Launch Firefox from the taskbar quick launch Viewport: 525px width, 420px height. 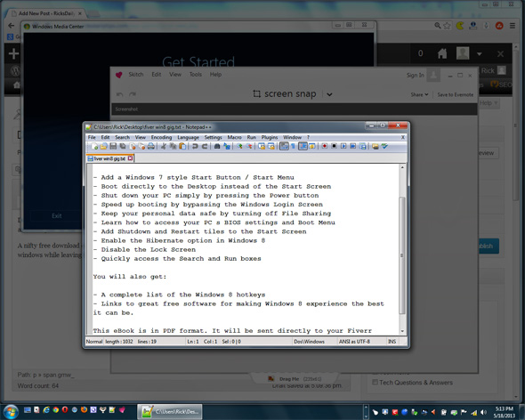coord(84,409)
